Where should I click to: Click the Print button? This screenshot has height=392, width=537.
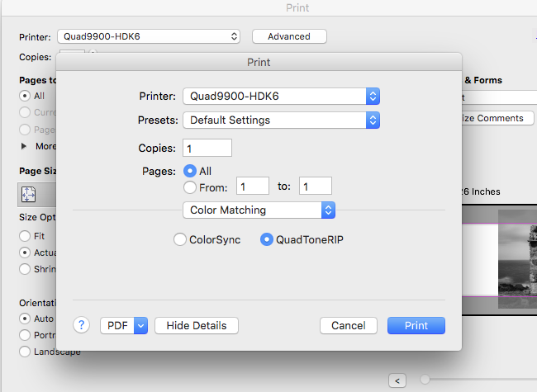coord(416,325)
